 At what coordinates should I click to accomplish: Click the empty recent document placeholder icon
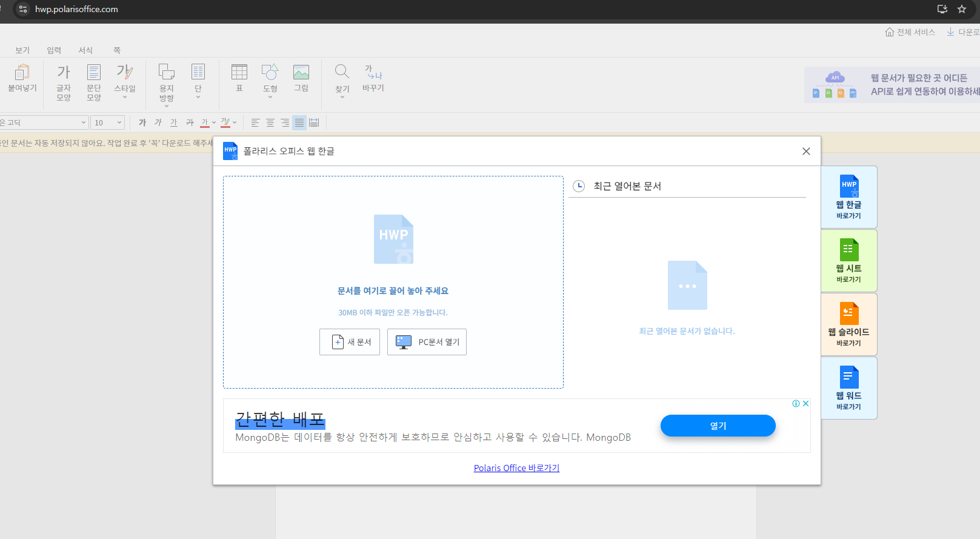click(687, 286)
